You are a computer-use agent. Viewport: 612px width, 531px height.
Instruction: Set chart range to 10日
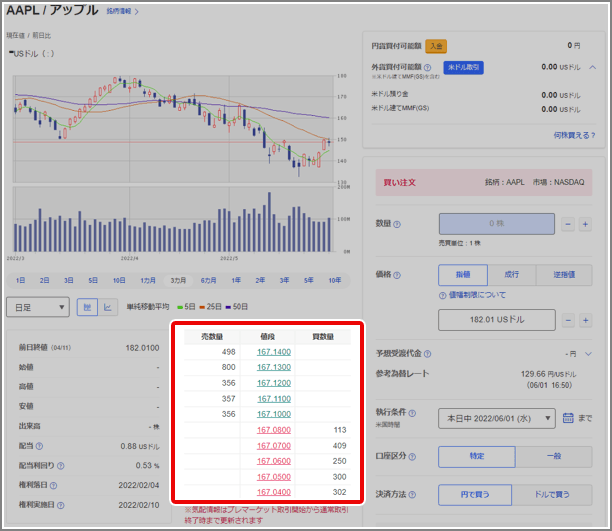coord(119,280)
